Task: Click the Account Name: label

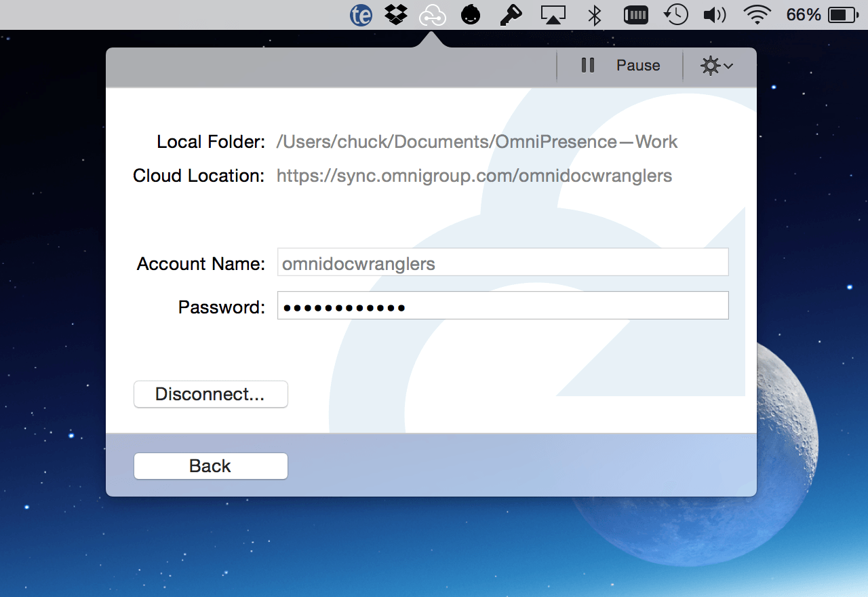Action: tap(201, 263)
